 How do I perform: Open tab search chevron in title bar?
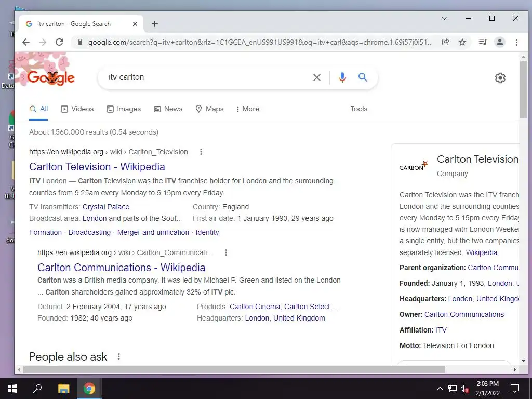pyautogui.click(x=444, y=18)
